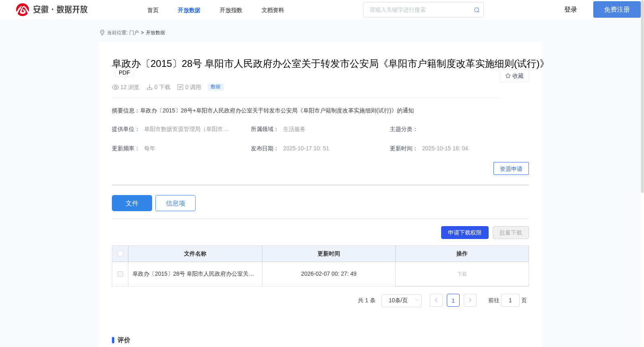
Task: Click the 共 1 条 total count text
Action: 367,300
